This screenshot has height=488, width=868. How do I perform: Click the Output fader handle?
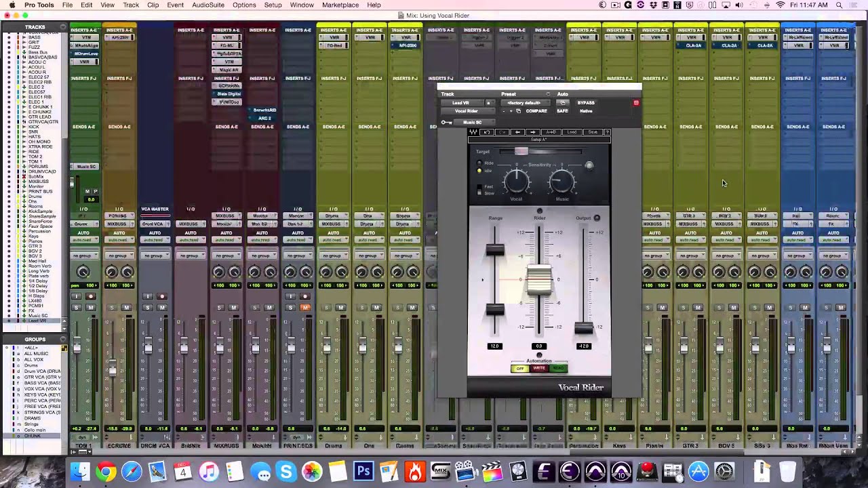click(x=584, y=328)
